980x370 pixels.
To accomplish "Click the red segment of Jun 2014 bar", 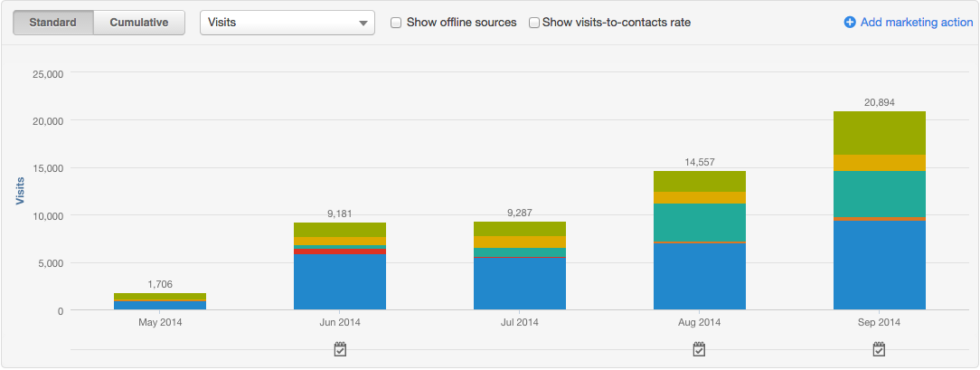I will click(x=340, y=251).
